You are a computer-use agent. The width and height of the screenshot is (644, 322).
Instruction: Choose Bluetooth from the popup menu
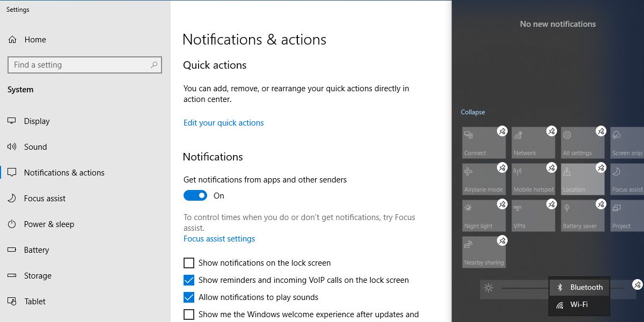click(x=580, y=288)
